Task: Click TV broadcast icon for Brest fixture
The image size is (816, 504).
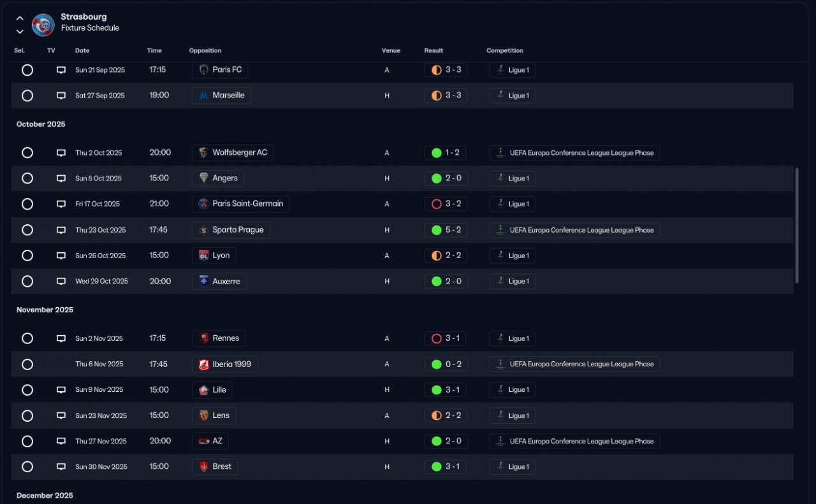Action: coord(61,467)
